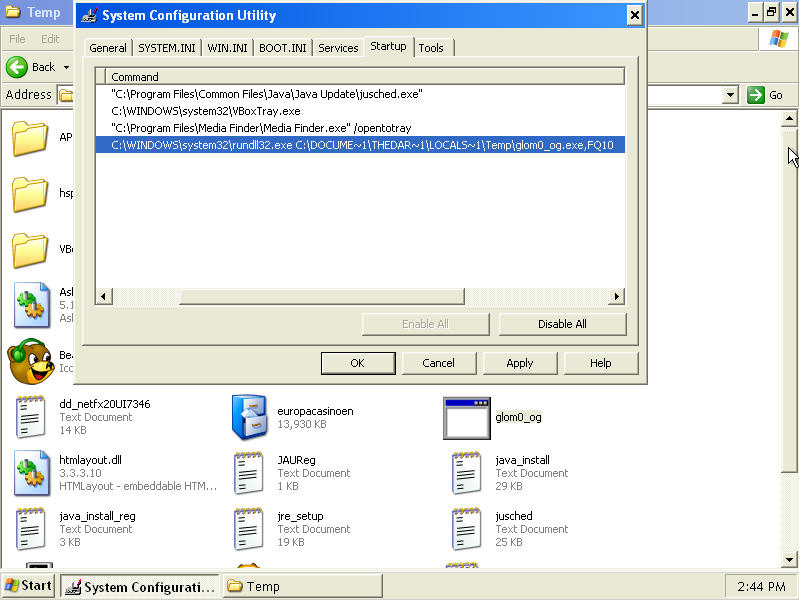
Task: Click the System Configurati... taskbar button
Action: [140, 586]
